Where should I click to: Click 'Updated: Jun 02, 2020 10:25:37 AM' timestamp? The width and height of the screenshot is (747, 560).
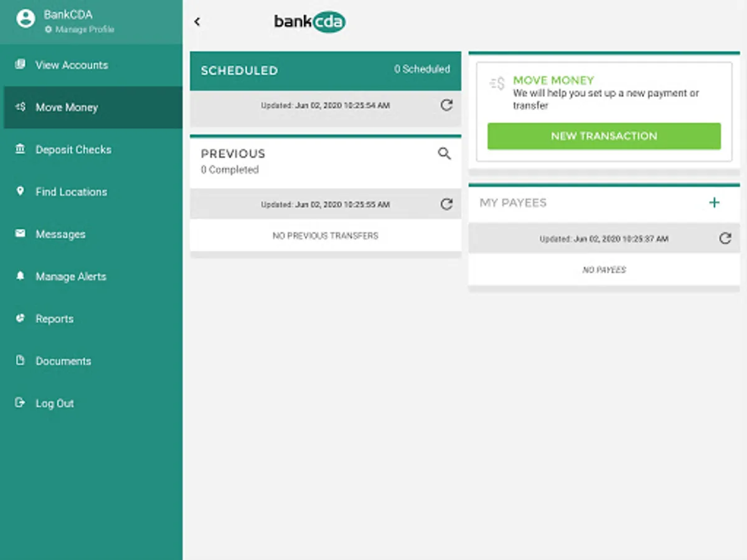tap(604, 239)
